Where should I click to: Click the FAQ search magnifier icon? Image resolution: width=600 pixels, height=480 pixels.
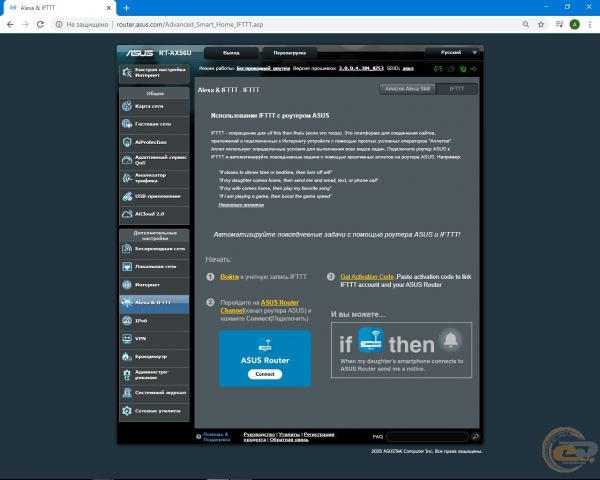[x=475, y=436]
